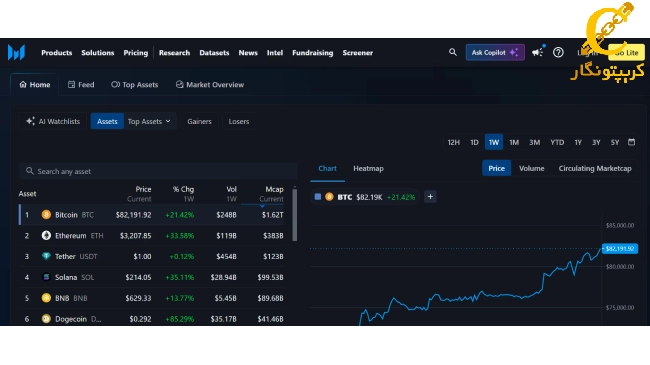Viewport: 650px width, 365px height.
Task: Click the $82,191.92 price marker on chart
Action: point(620,248)
